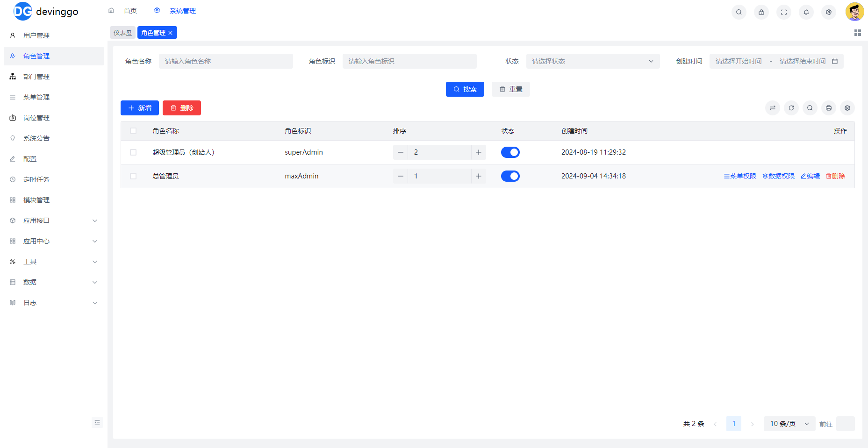The width and height of the screenshot is (868, 448).
Task: Go to next page arrow
Action: [x=753, y=424]
